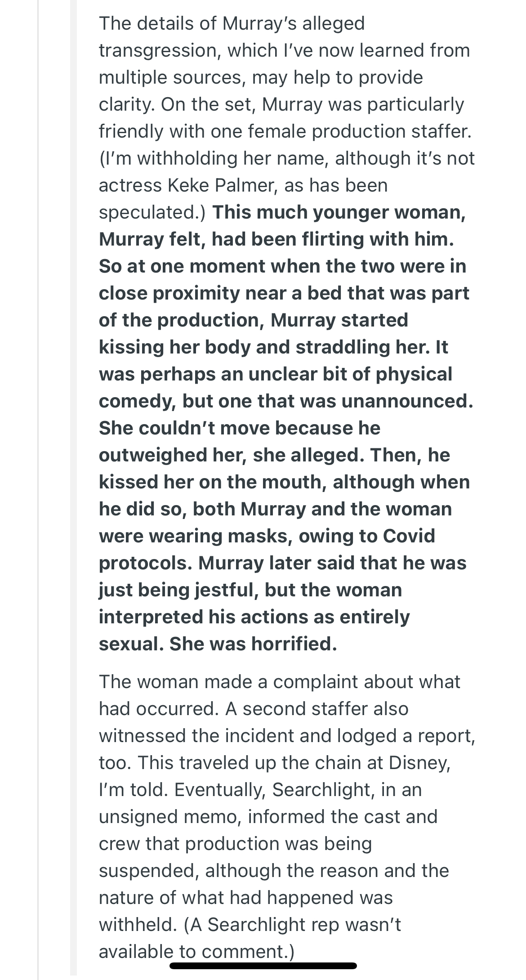Screen dimensions: 526x980
Task: Tap the parenthetical "(A Searchlight rep wasn't"
Action: pos(292,925)
